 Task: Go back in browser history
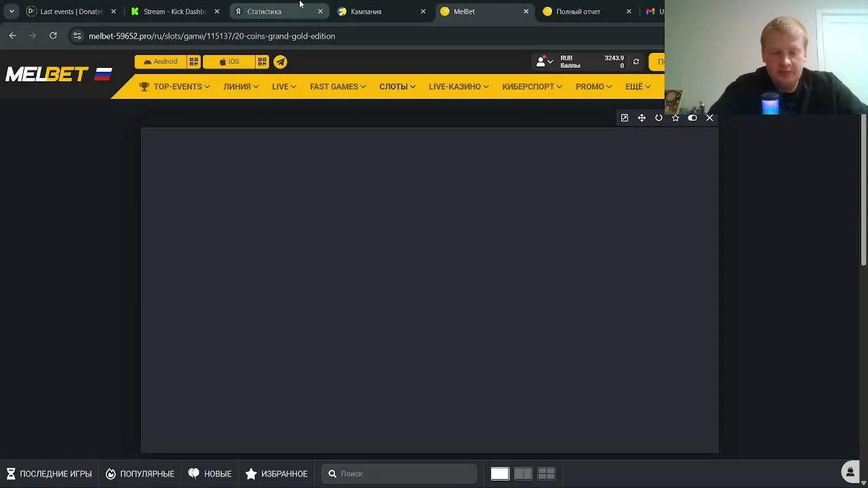[x=12, y=36]
